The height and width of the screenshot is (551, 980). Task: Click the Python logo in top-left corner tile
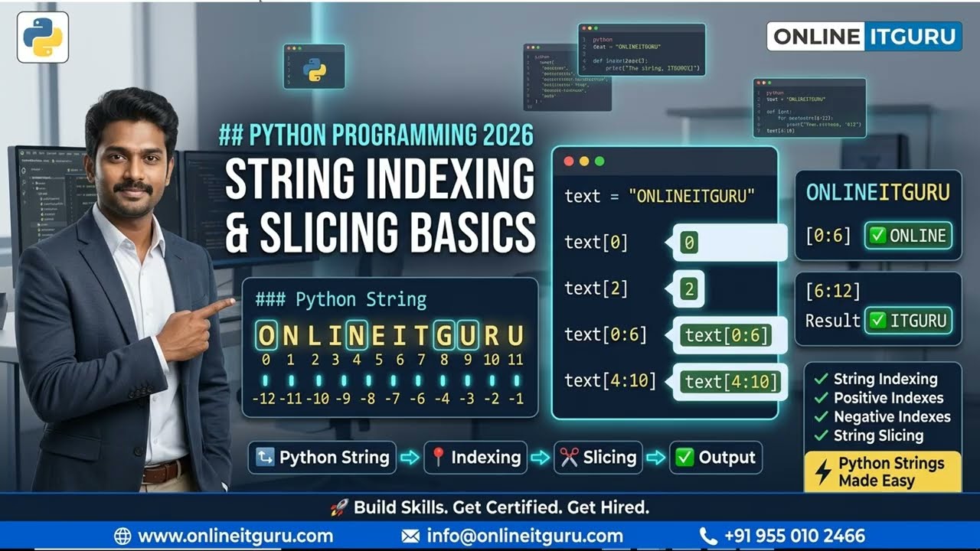(x=43, y=37)
